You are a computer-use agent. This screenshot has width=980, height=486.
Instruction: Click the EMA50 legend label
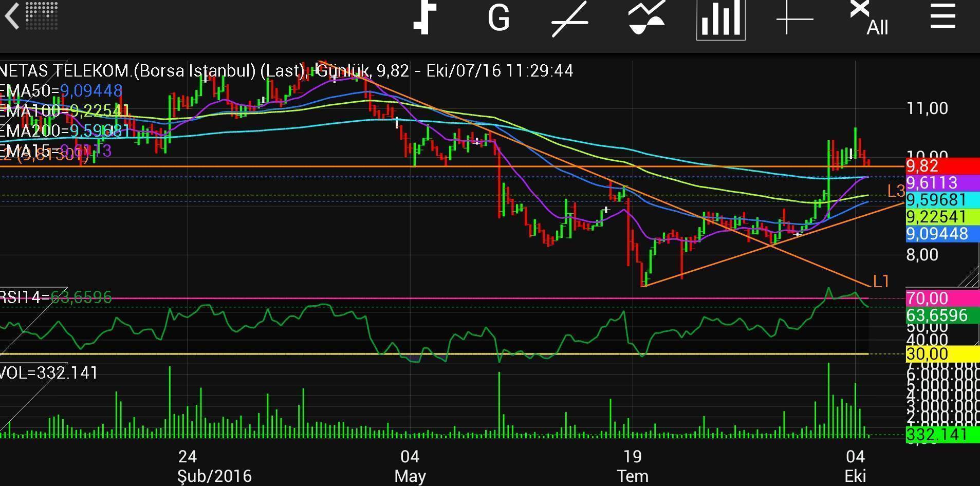pos(61,91)
